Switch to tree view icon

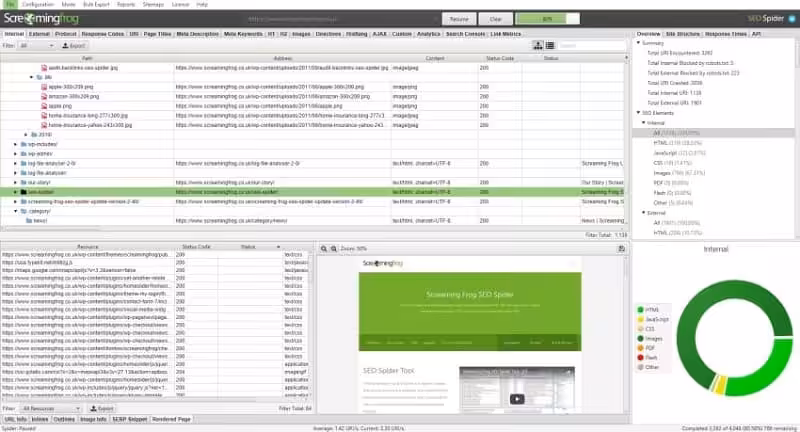click(x=538, y=45)
